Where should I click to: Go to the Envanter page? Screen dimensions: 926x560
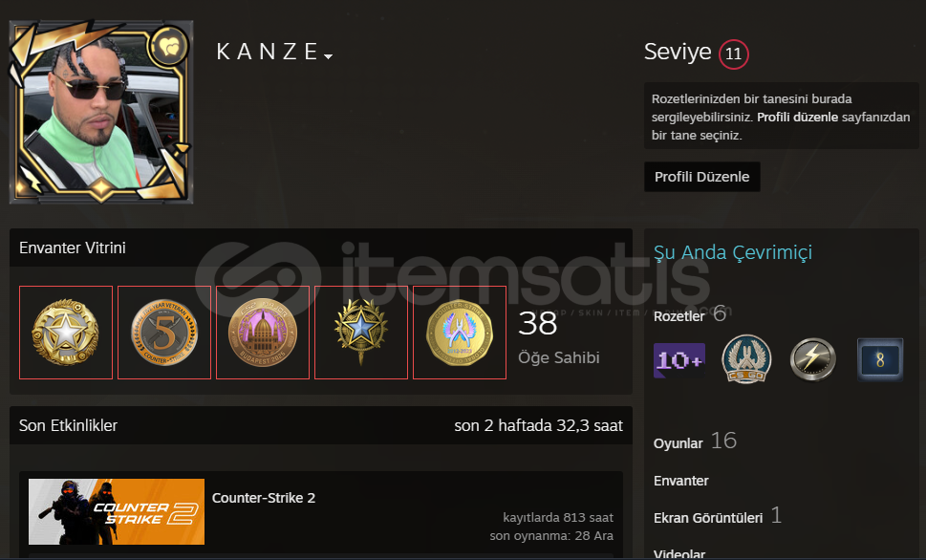click(681, 481)
